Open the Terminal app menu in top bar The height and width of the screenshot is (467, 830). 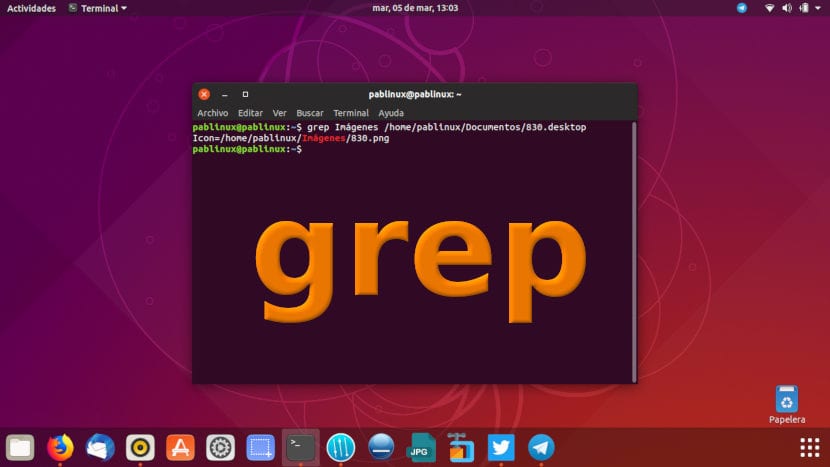[98, 8]
